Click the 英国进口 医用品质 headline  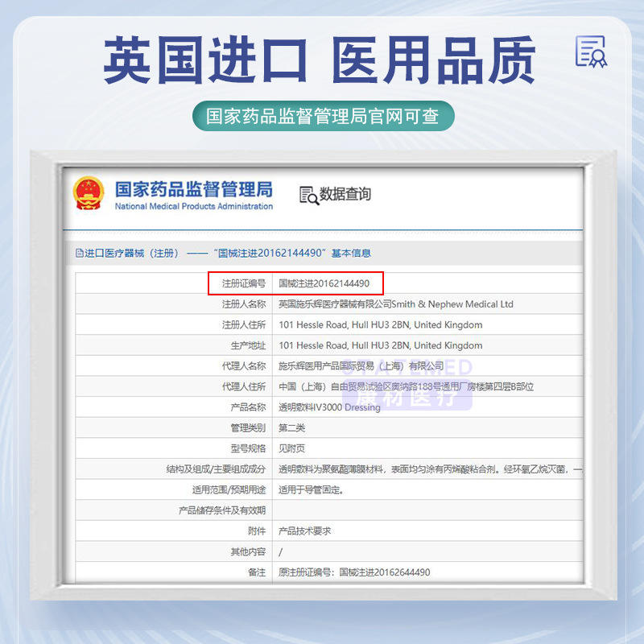coord(320,60)
